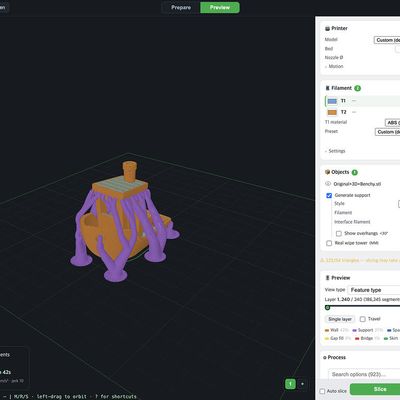The height and width of the screenshot is (400, 400).
Task: Select plate 1 button
Action: [290, 384]
